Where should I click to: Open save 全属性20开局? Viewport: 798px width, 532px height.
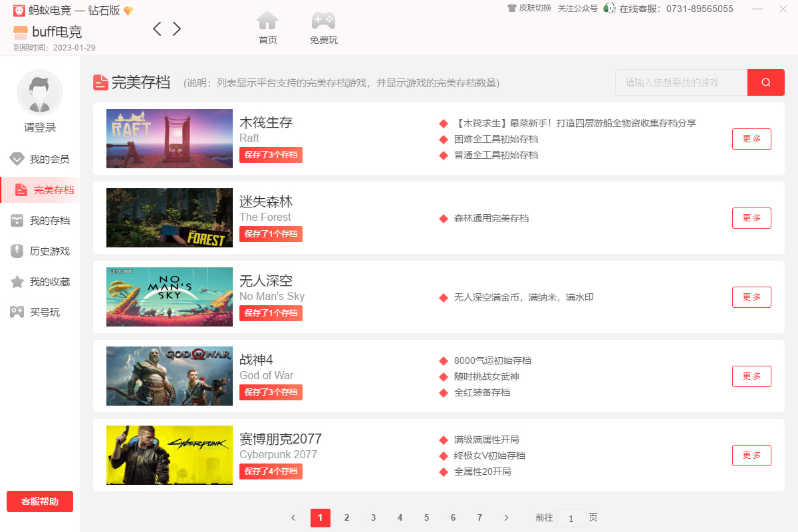coord(482,471)
